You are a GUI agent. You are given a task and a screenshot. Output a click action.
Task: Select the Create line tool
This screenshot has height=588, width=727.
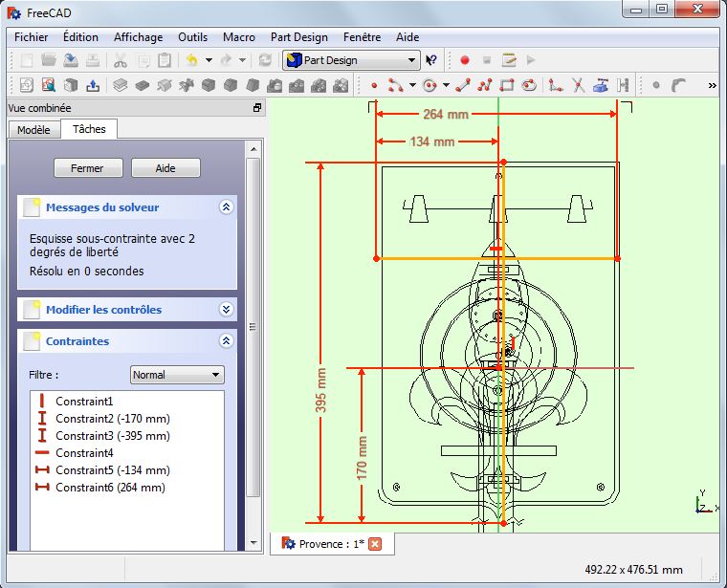[x=463, y=85]
